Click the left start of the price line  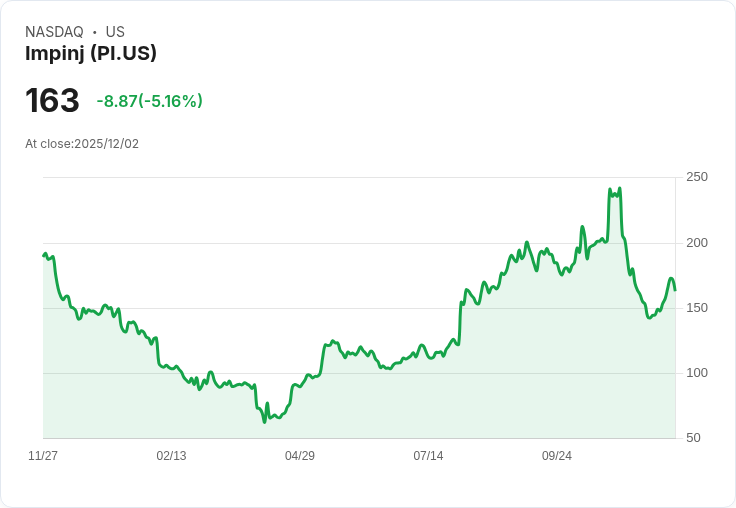click(44, 256)
